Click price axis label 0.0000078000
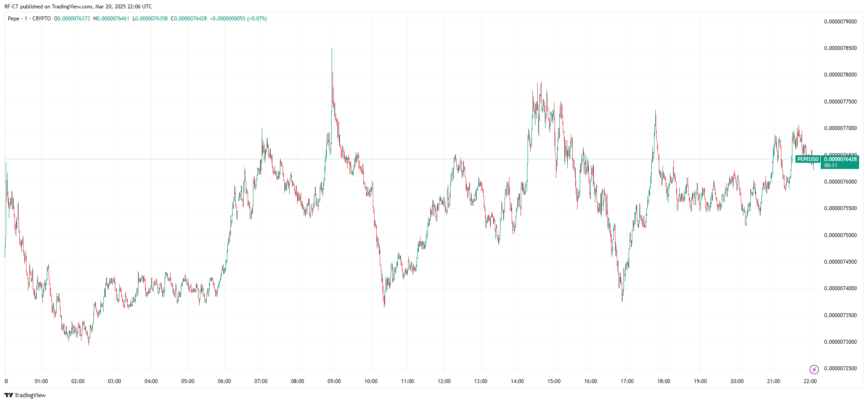Image resolution: width=868 pixels, height=403 pixels. point(840,75)
